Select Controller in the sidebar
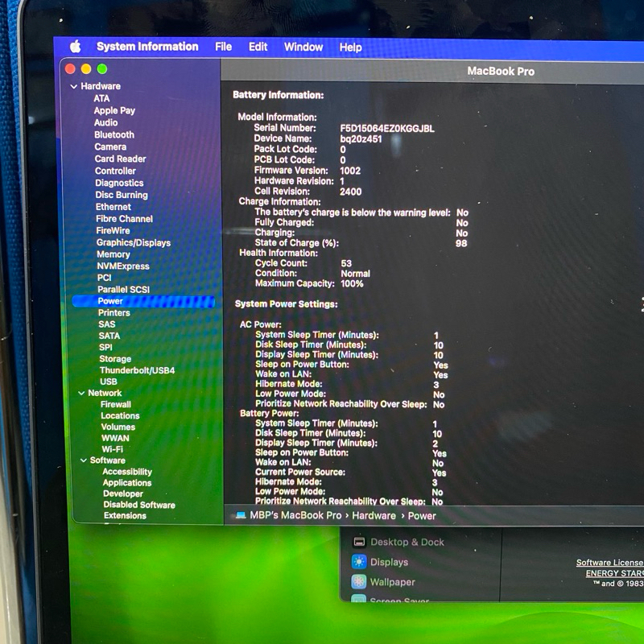Image resolution: width=644 pixels, height=644 pixels. point(115,171)
